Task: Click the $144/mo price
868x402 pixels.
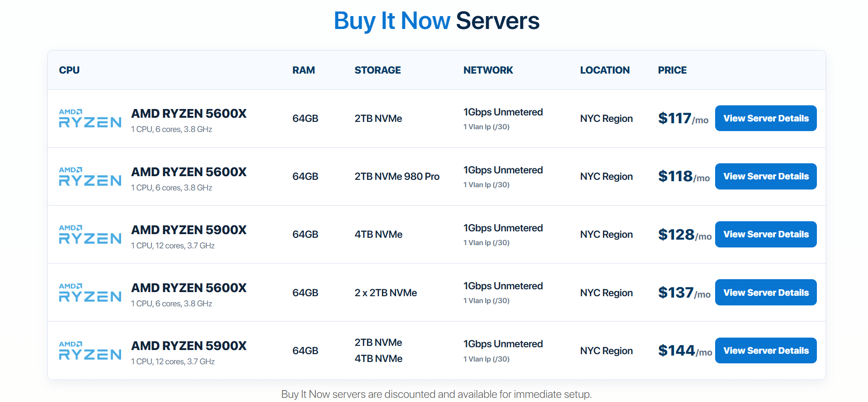Action: pyautogui.click(x=685, y=351)
